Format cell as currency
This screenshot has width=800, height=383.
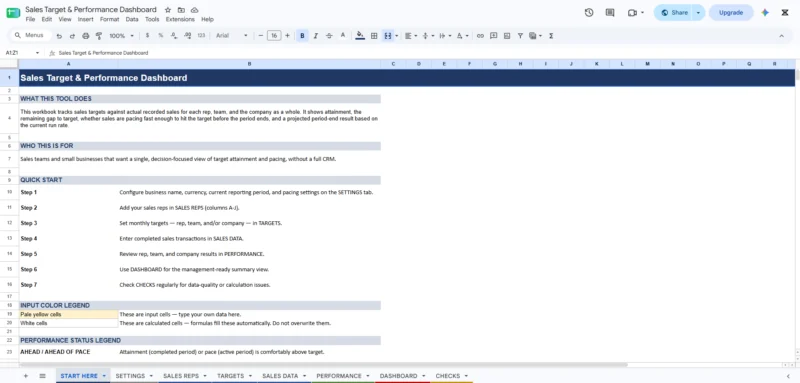(x=147, y=36)
